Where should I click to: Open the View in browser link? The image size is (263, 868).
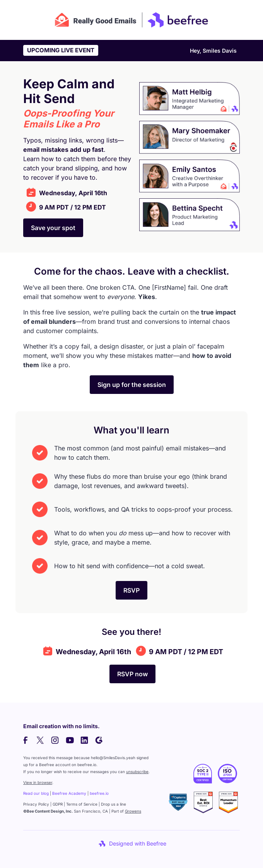(38, 782)
